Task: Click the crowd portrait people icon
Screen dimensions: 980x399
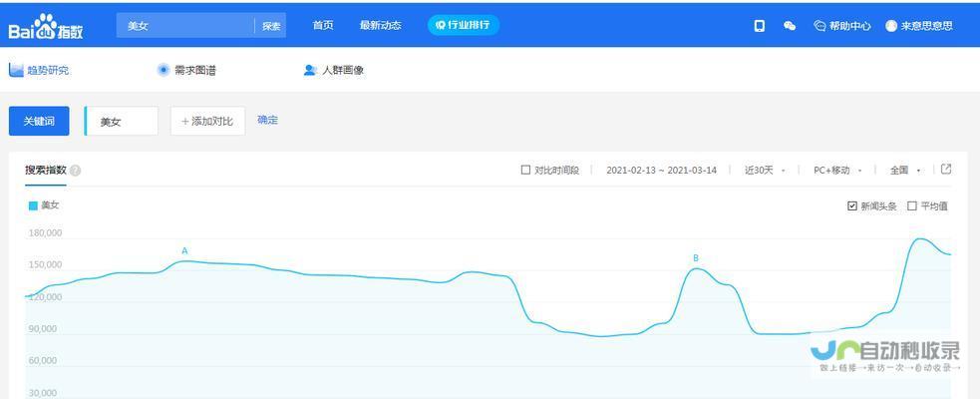Action: (x=310, y=70)
